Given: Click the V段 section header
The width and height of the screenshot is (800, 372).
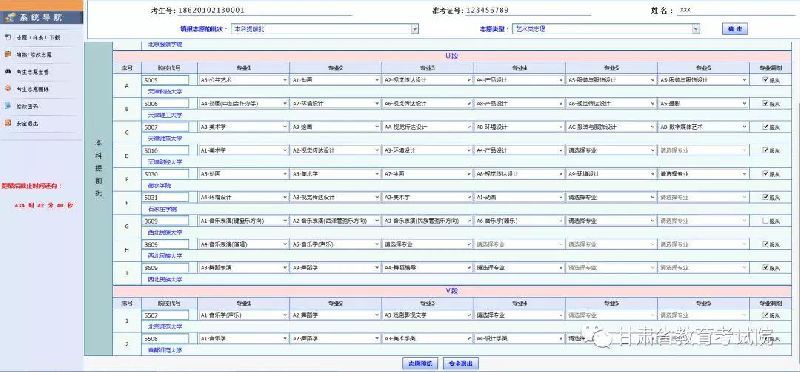Looking at the screenshot, I should tap(452, 291).
